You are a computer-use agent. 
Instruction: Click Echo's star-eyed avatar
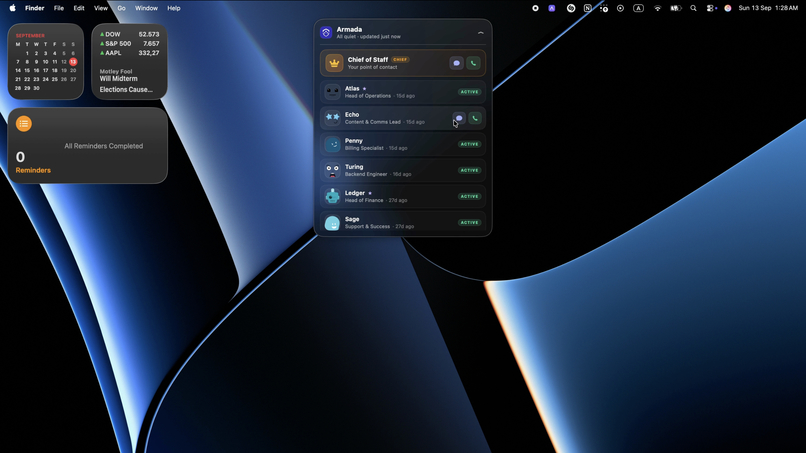coord(333,118)
